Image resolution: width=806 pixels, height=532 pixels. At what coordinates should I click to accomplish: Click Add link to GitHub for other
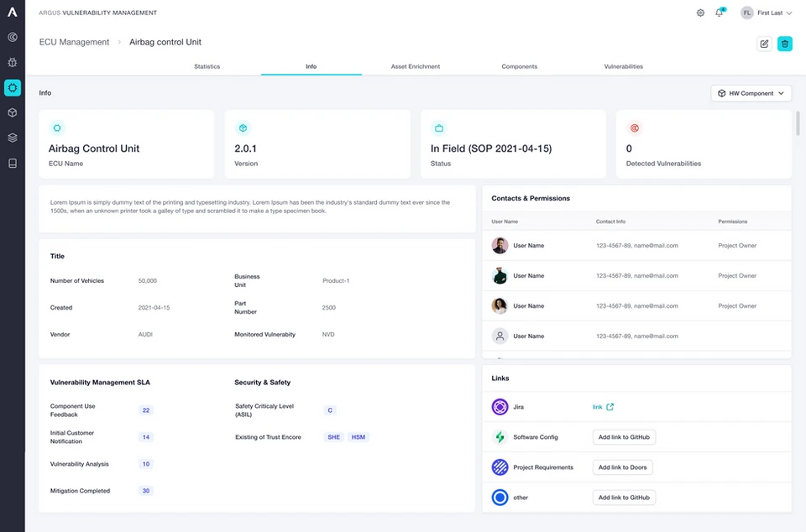624,498
